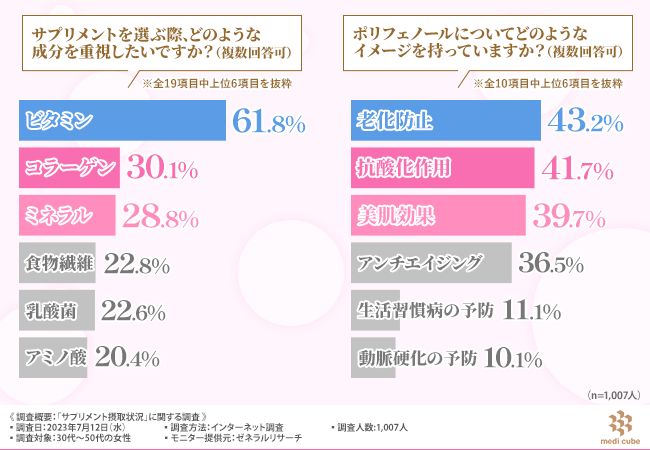Click the ミネラル bar
The width and height of the screenshot is (650, 450).
[x=65, y=215]
